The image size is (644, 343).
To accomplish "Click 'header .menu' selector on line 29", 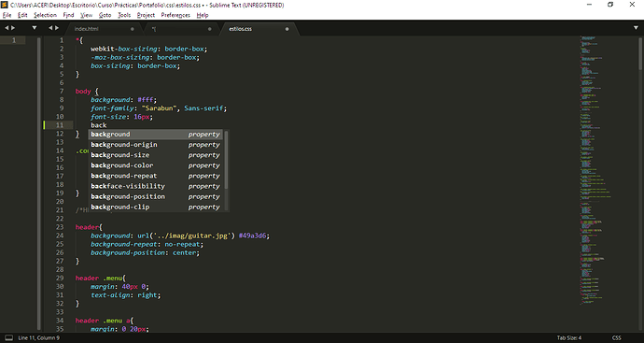I will pyautogui.click(x=99, y=278).
